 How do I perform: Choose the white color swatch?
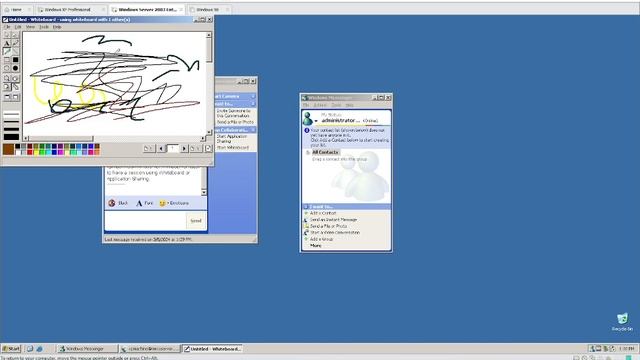(18, 152)
